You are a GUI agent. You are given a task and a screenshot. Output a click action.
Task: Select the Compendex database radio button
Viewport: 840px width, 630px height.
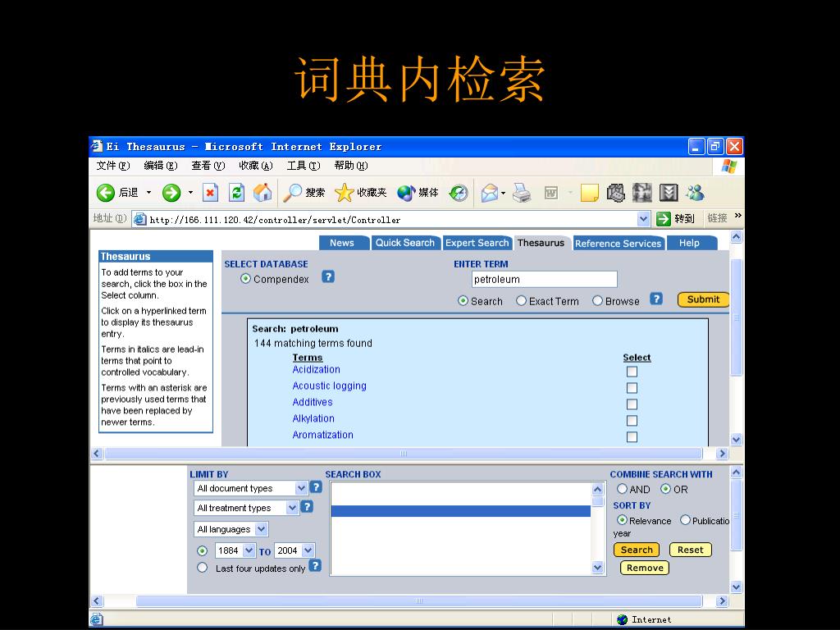point(245,279)
